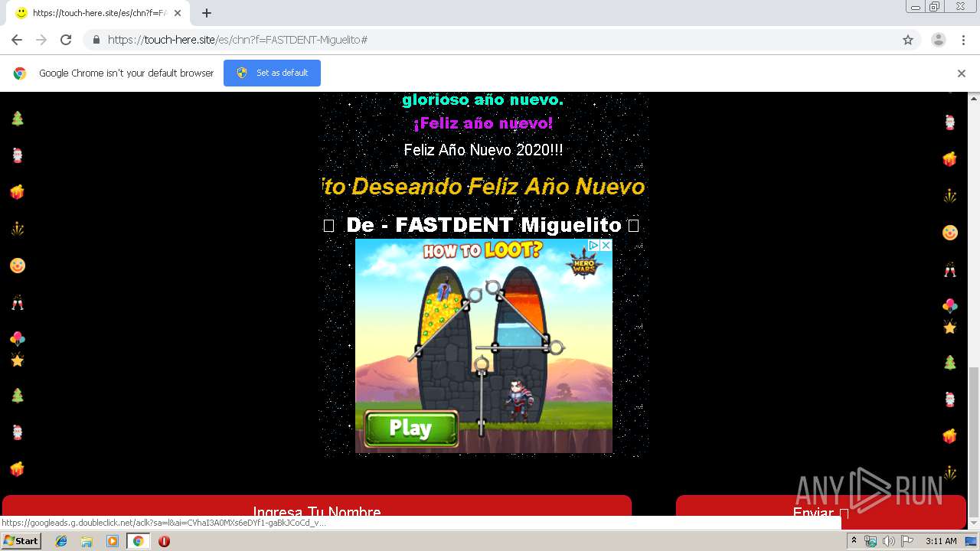Screen dimensions: 980x551
Task: Open Chrome three-dot menu
Action: pyautogui.click(x=963, y=40)
